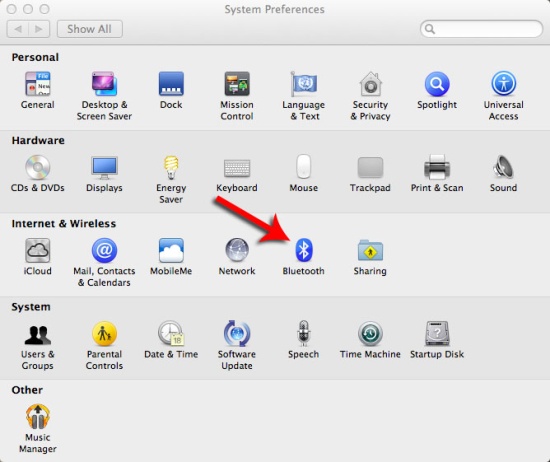
Task: Click the back navigation arrow
Action: coord(18,29)
